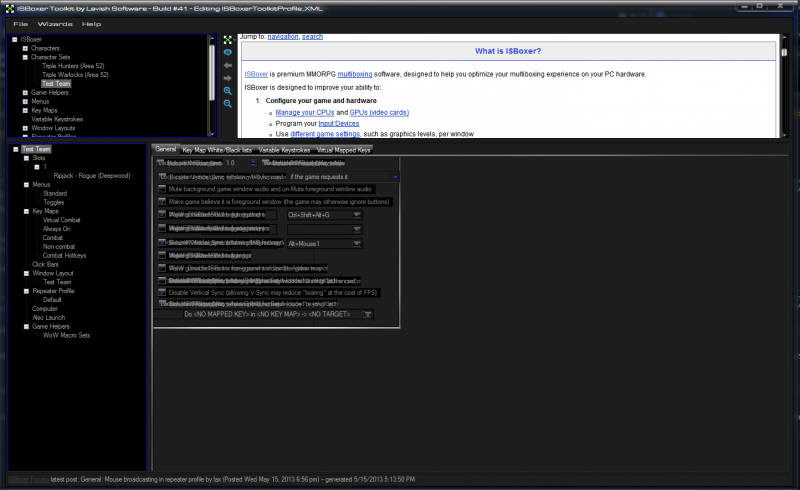Viewport: 800px width, 490px height.
Task: Click the back arrow in help toolbar
Action: pos(228,65)
